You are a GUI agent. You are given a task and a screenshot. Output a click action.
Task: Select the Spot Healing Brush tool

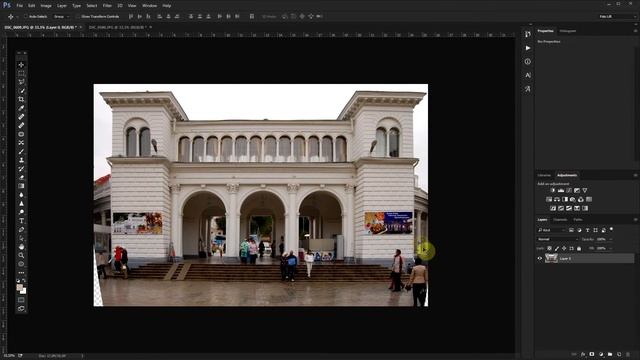tap(21, 117)
